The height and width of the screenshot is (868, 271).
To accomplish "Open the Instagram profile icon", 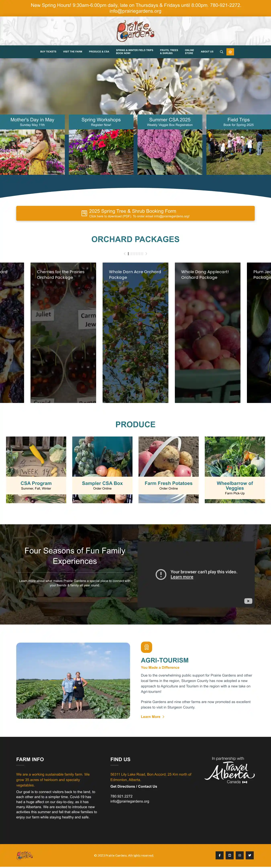I will pos(240,855).
